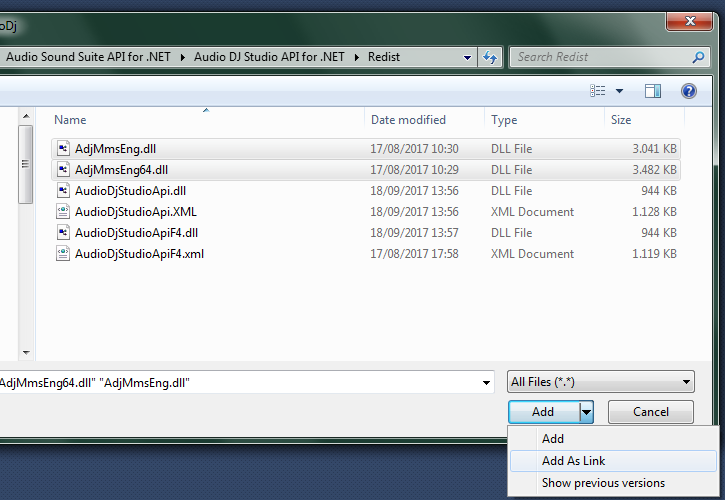
Task: Click the change view icon
Action: pyautogui.click(x=598, y=91)
